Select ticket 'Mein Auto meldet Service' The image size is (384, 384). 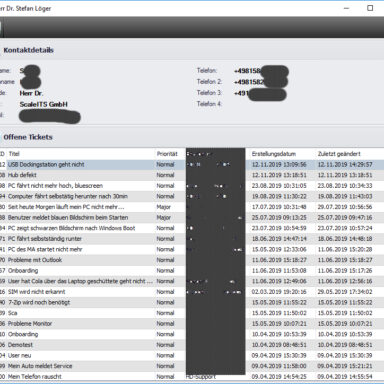pyautogui.click(x=192, y=366)
